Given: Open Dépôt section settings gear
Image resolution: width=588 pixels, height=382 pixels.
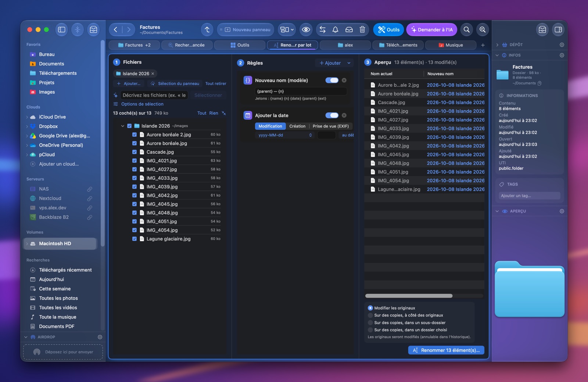Looking at the screenshot, I should tap(562, 45).
